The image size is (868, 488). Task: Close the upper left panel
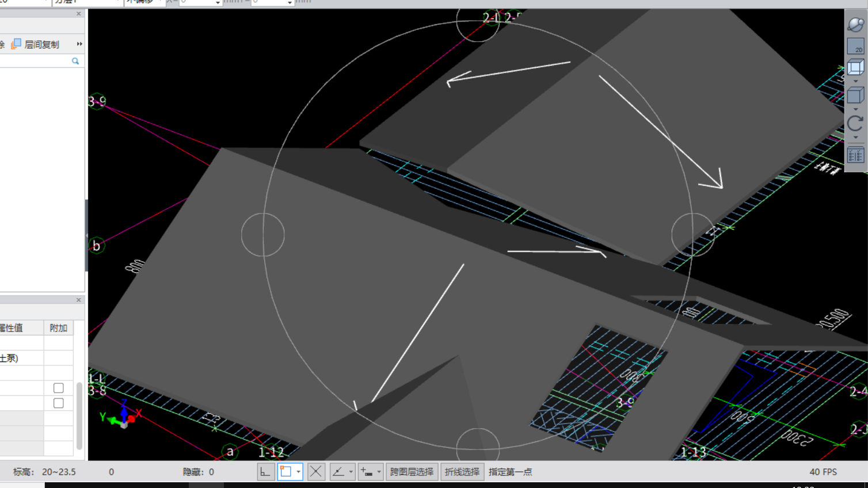click(79, 14)
